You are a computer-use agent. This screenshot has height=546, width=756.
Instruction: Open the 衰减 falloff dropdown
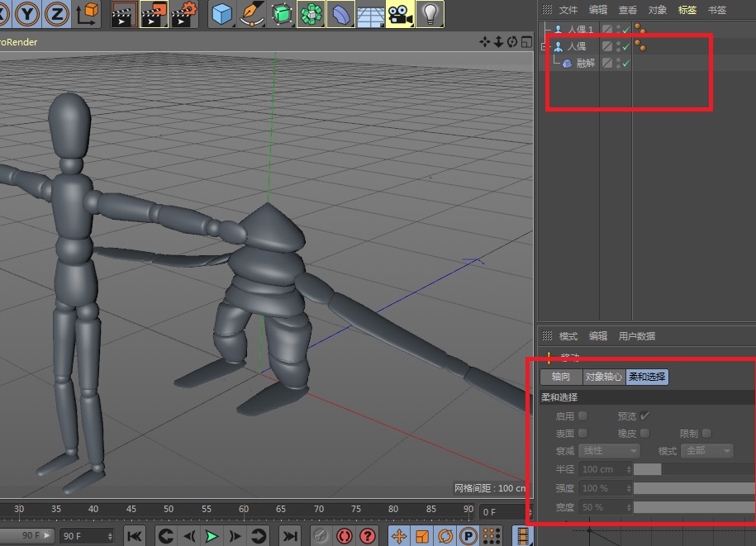(610, 450)
